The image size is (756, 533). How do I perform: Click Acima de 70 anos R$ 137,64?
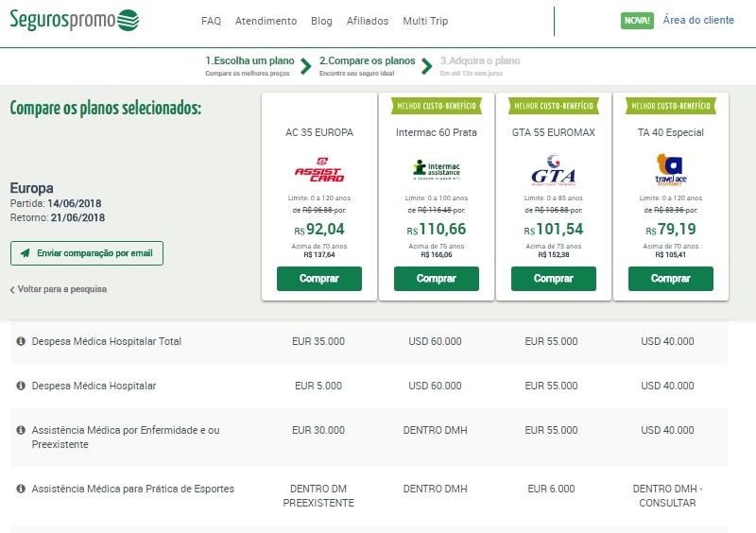tap(319, 250)
